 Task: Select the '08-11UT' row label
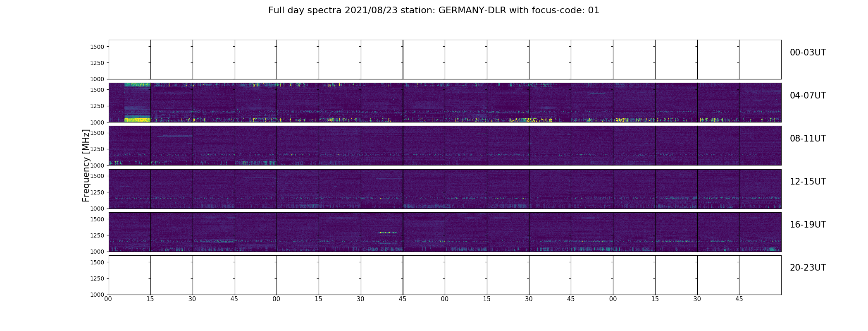(808, 139)
